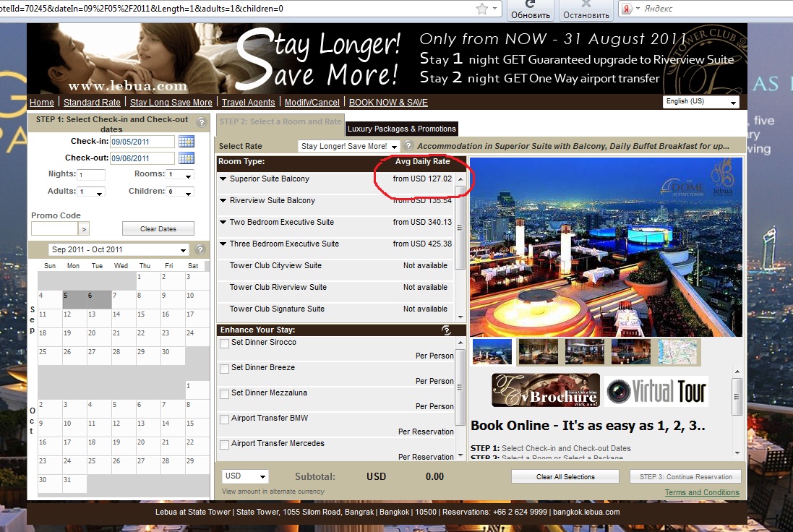Open the Terms and Conditions link
This screenshot has height=532, width=793.
coord(701,493)
